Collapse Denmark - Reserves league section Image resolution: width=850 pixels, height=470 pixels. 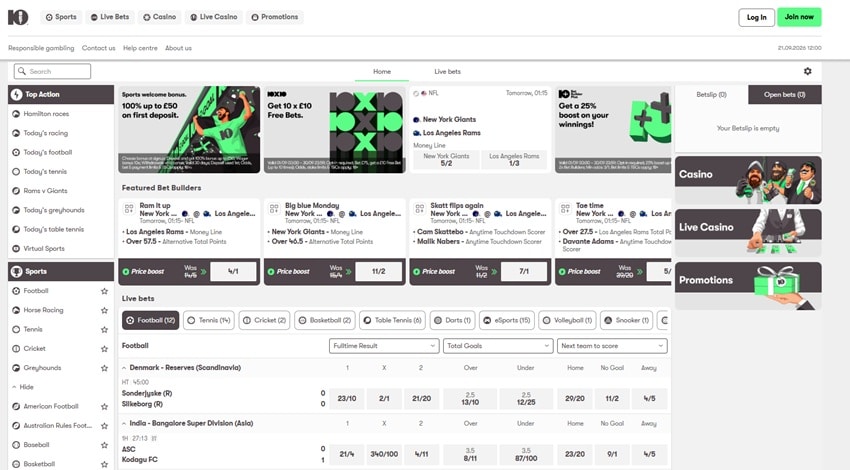pos(124,368)
